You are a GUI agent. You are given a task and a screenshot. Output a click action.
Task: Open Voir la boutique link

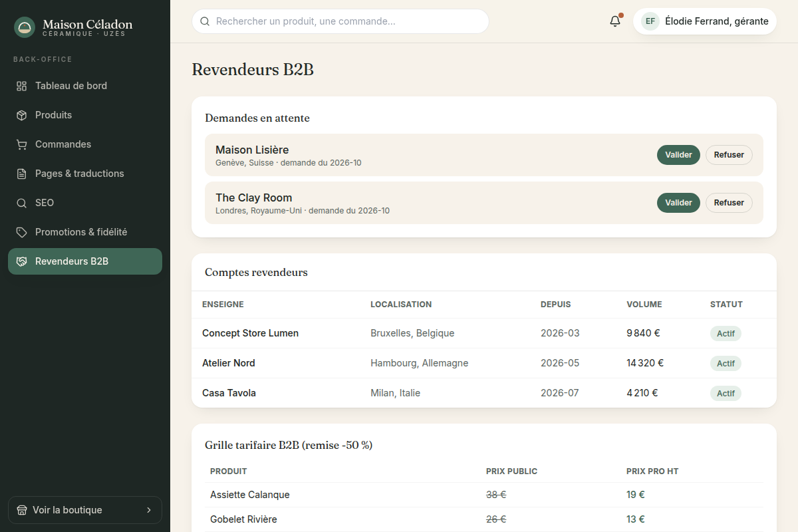click(85, 510)
